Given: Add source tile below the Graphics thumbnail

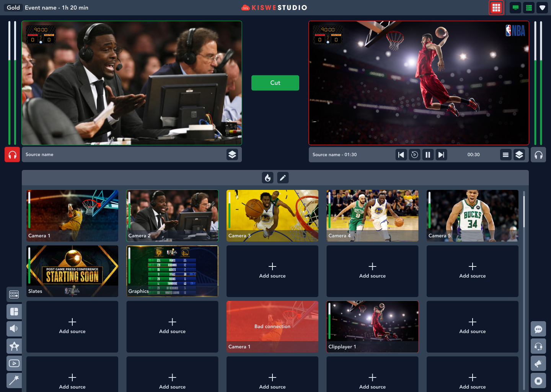Looking at the screenshot, I should click(172, 327).
